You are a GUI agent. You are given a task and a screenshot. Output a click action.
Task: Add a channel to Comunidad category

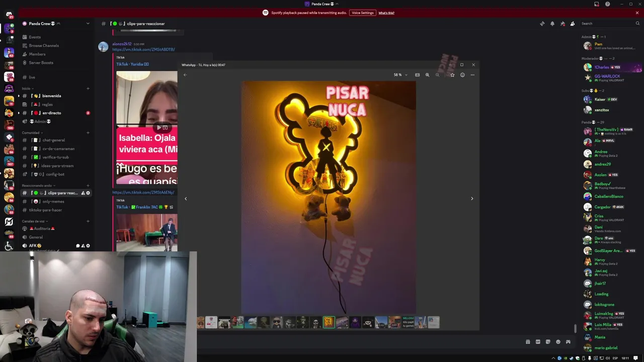coord(88,133)
